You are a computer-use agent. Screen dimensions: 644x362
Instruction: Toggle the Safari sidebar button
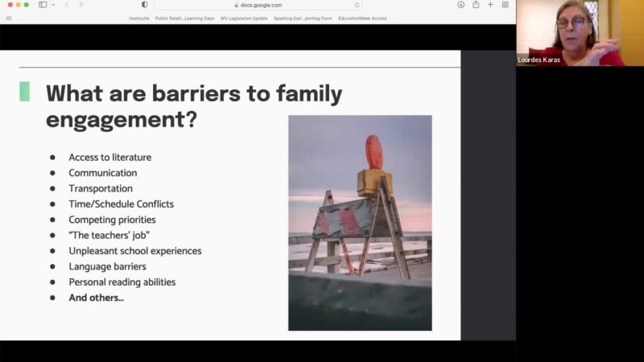[x=43, y=5]
